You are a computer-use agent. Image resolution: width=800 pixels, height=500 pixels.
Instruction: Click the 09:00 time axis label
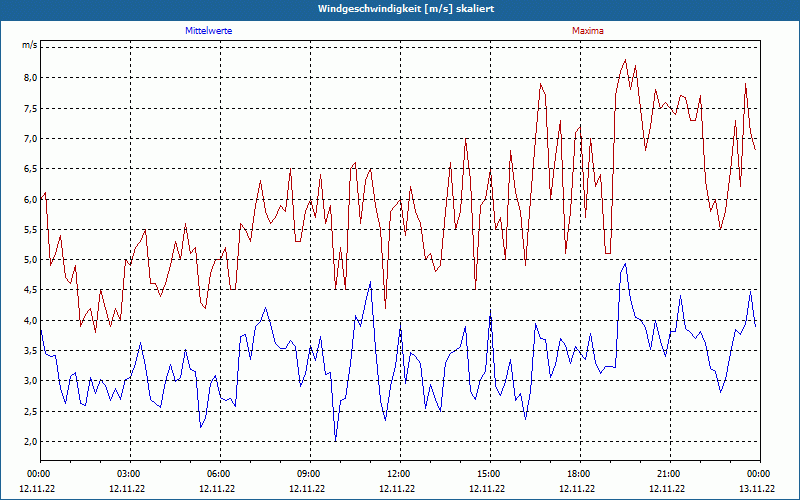(310, 473)
